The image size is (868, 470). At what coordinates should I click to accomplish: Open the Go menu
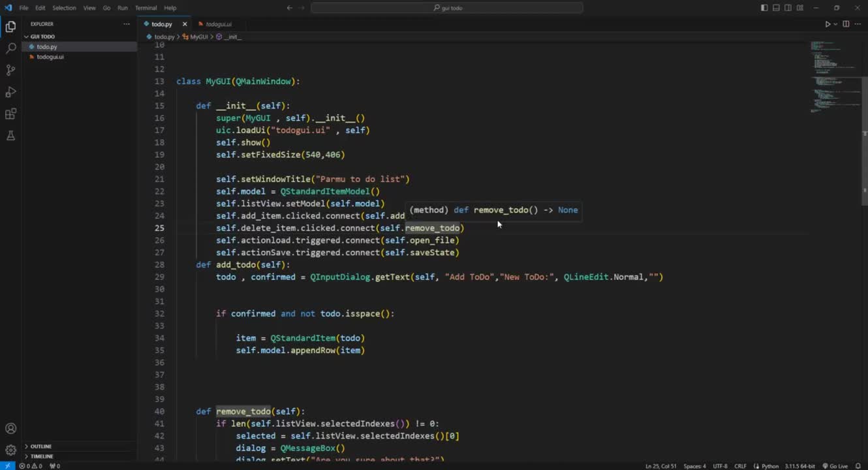point(106,8)
